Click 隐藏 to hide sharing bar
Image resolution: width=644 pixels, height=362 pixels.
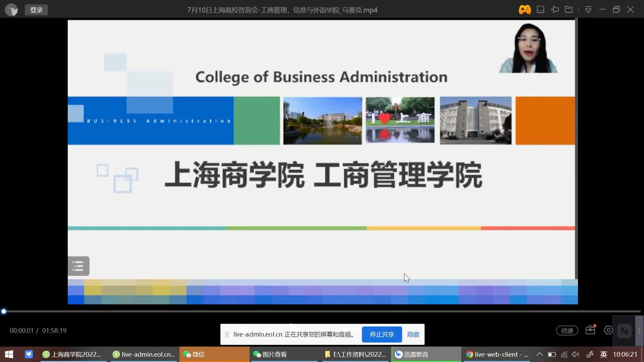pyautogui.click(x=413, y=335)
